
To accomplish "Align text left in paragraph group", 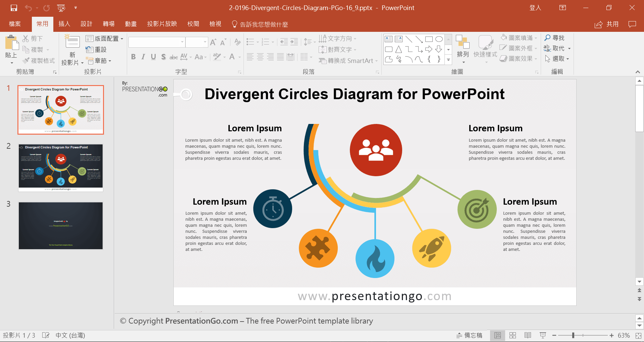I will click(250, 57).
